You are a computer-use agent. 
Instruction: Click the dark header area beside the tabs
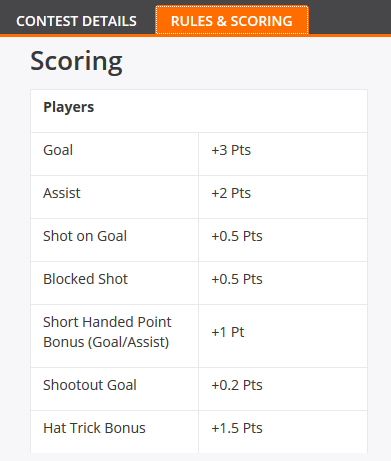349,17
